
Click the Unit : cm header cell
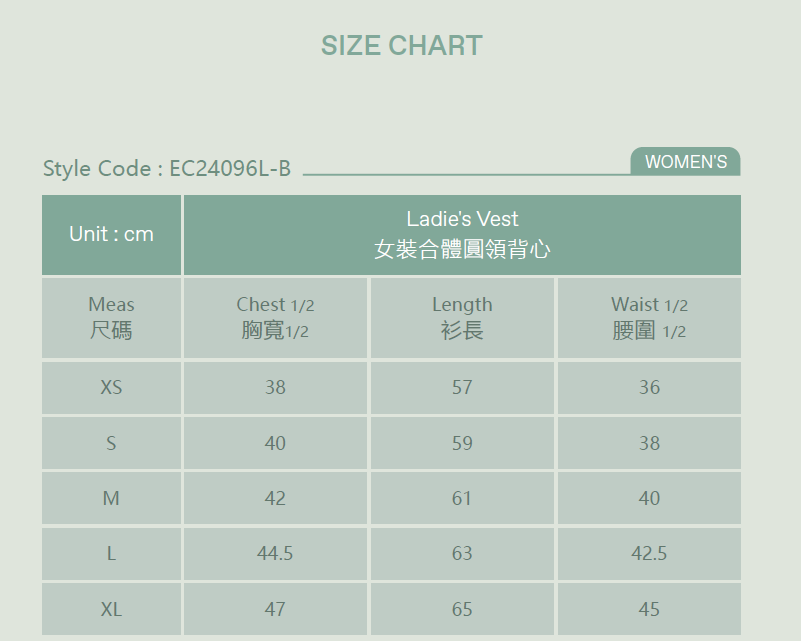pos(111,234)
